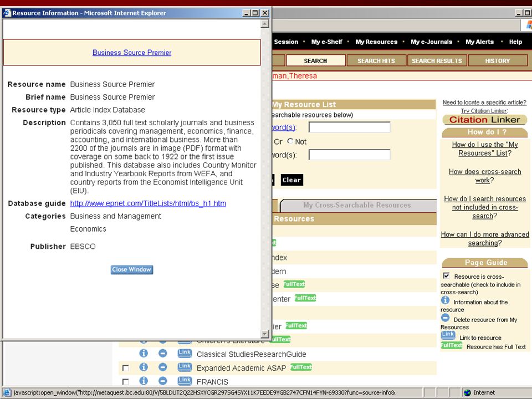
Task: Click FullText badge beside Expanded Academic ASAP
Action: pos(301,367)
